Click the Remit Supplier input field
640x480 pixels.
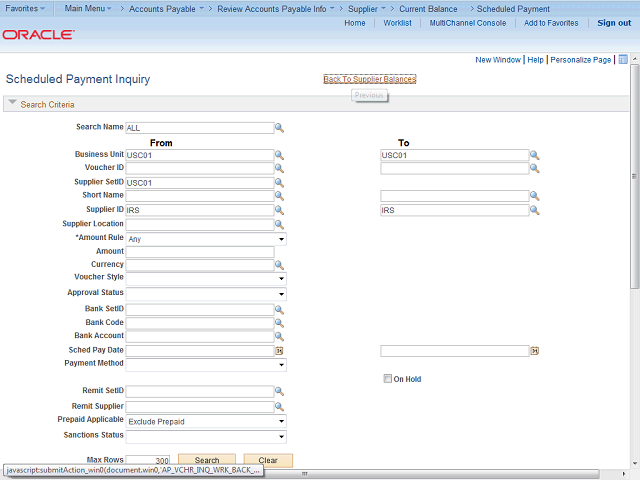click(x=200, y=407)
